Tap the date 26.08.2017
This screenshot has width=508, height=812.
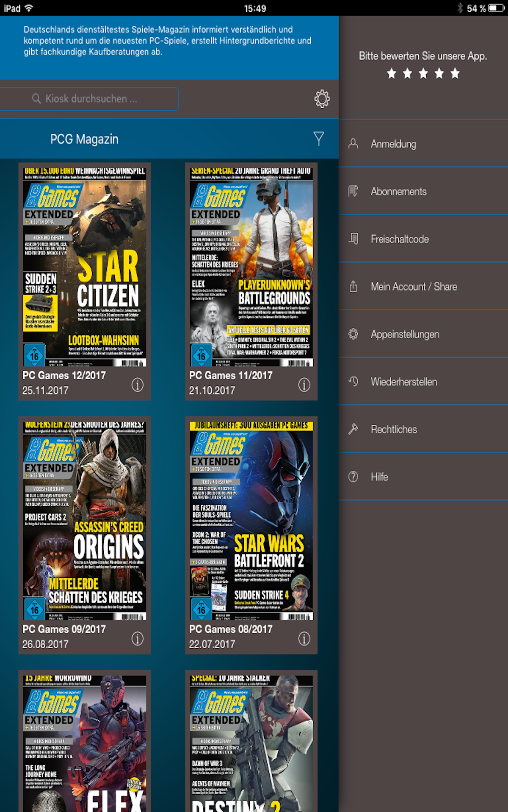coord(45,644)
